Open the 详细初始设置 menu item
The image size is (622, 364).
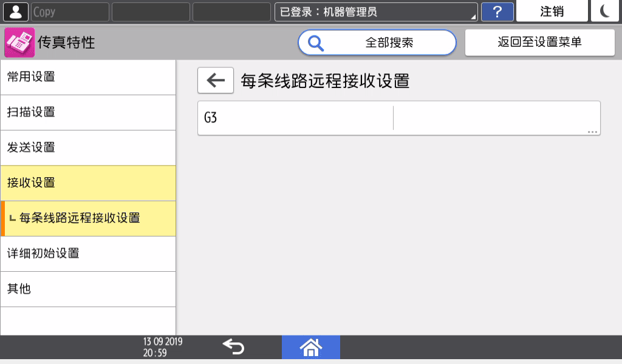pyautogui.click(x=88, y=254)
